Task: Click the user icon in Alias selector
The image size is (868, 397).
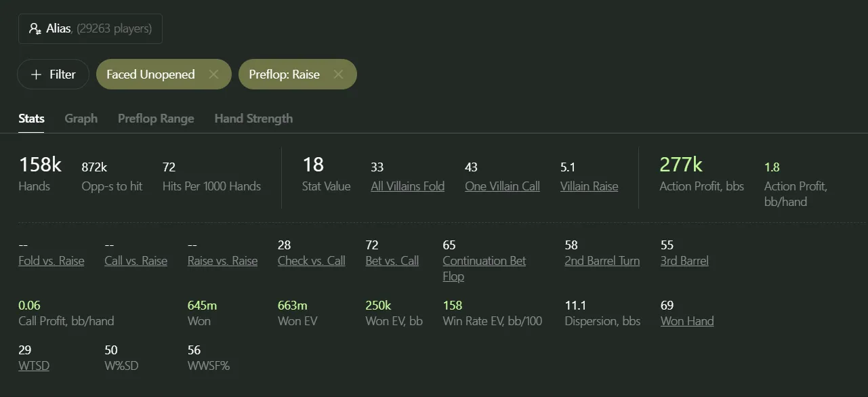Action: coord(35,29)
